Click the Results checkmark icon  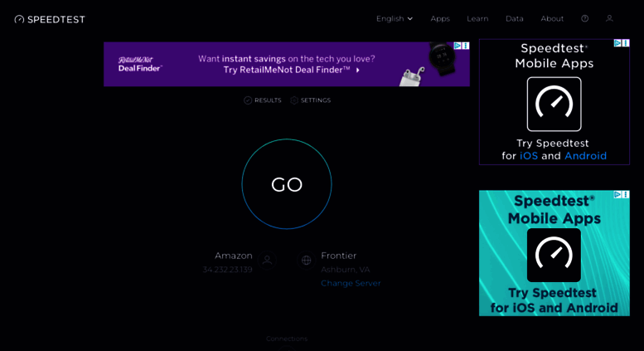248,100
